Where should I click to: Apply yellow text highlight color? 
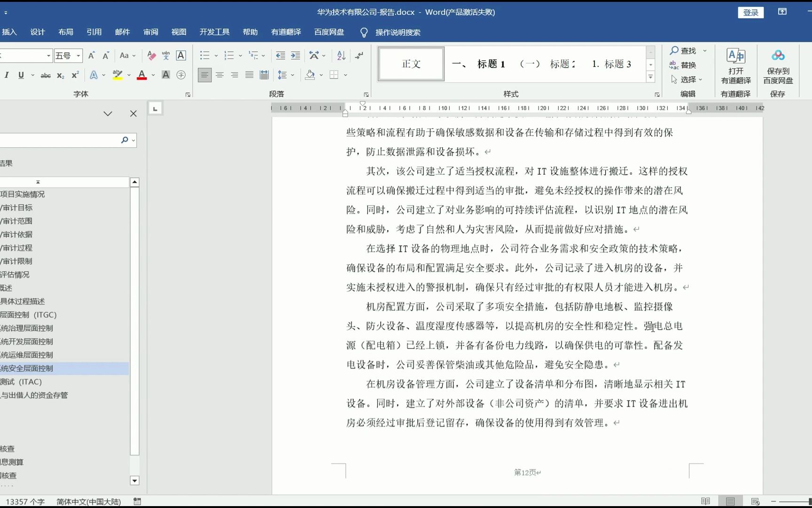pyautogui.click(x=117, y=75)
